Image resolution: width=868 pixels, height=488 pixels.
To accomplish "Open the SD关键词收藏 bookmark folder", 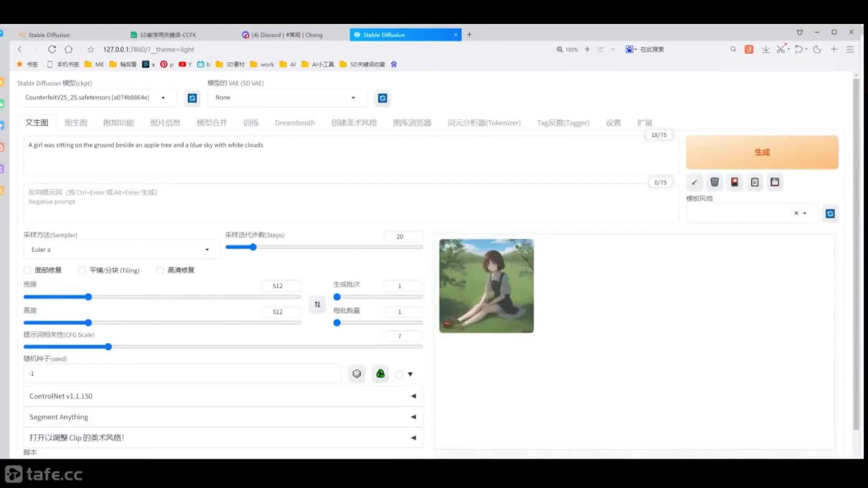I will 362,64.
